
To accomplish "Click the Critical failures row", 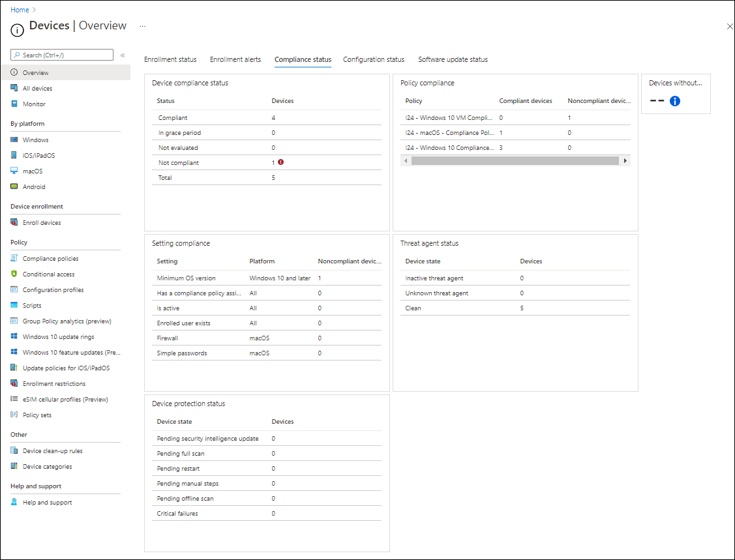I will pyautogui.click(x=267, y=513).
